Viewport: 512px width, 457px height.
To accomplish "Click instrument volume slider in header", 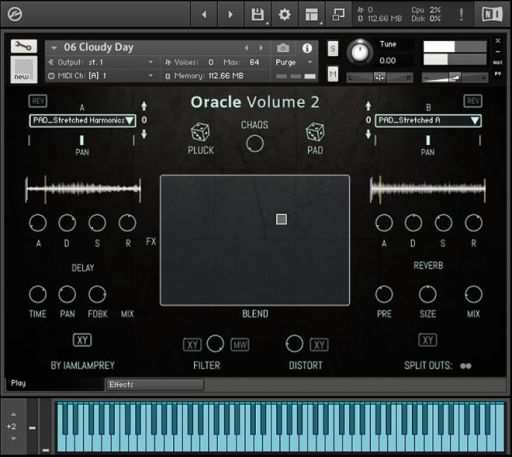I will tap(455, 77).
